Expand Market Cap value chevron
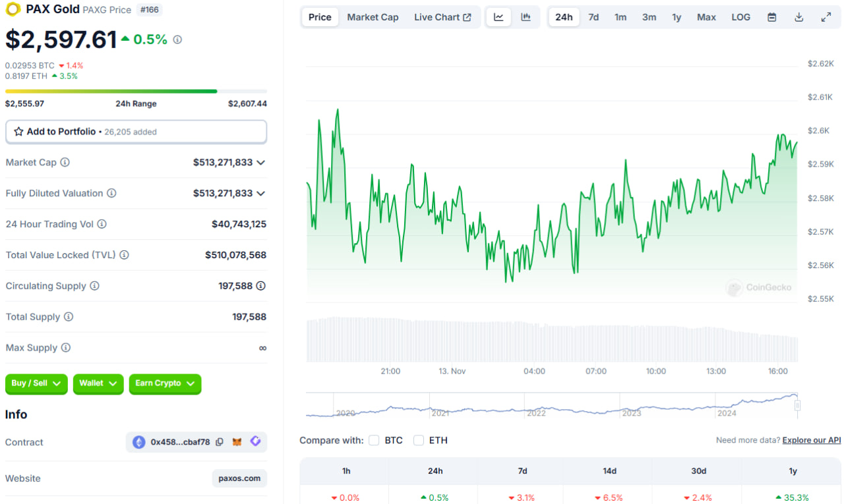The height and width of the screenshot is (504, 844). (x=261, y=162)
